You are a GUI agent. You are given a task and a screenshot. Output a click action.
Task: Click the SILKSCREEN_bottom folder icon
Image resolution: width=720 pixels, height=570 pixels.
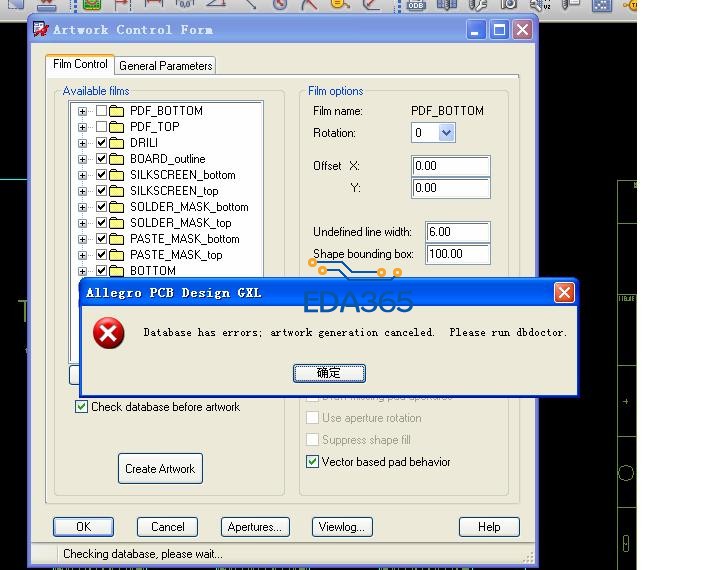117,175
